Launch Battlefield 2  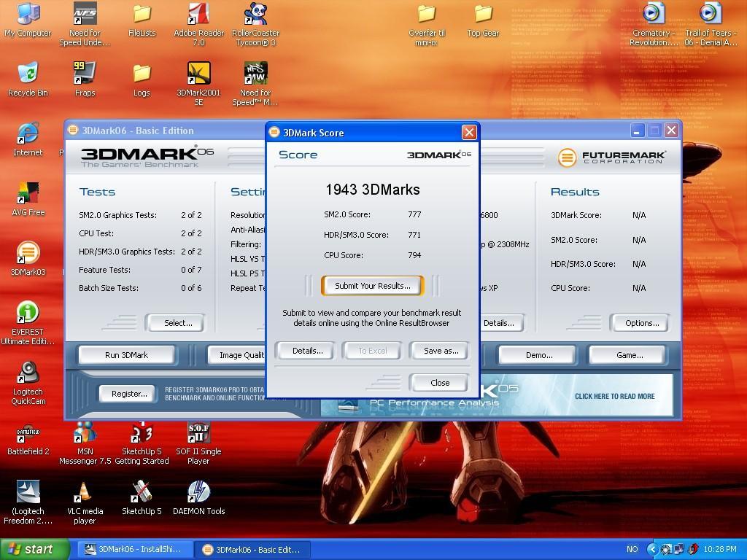28,439
